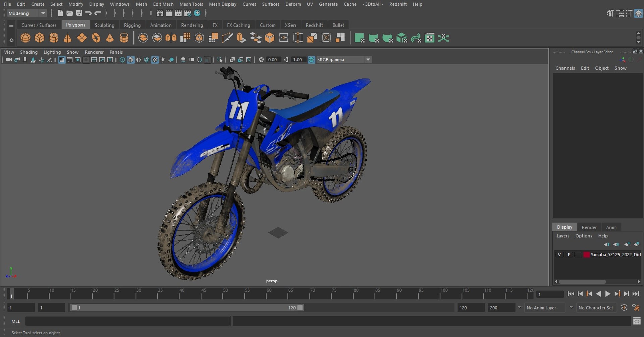
Task: Switch to the Sculpting shelf tab
Action: tap(104, 25)
